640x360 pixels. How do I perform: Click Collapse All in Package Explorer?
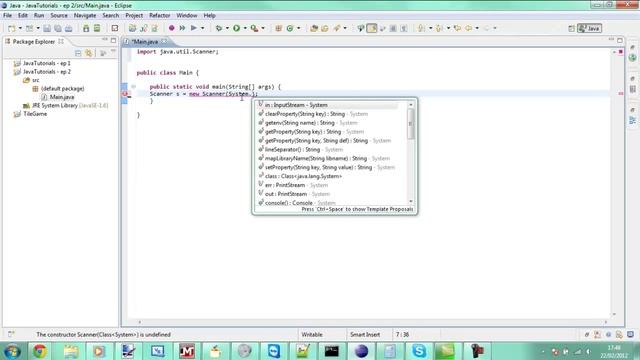(x=78, y=53)
